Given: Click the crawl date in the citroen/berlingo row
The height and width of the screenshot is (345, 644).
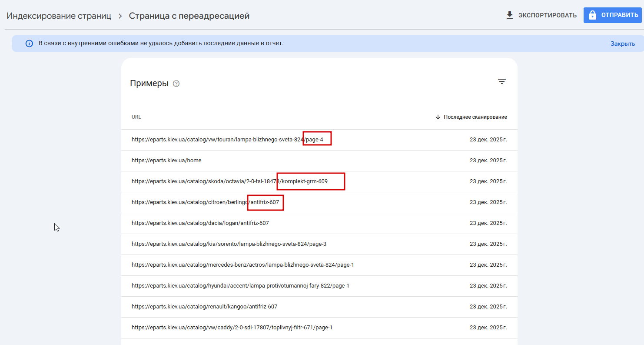Looking at the screenshot, I should [x=488, y=202].
